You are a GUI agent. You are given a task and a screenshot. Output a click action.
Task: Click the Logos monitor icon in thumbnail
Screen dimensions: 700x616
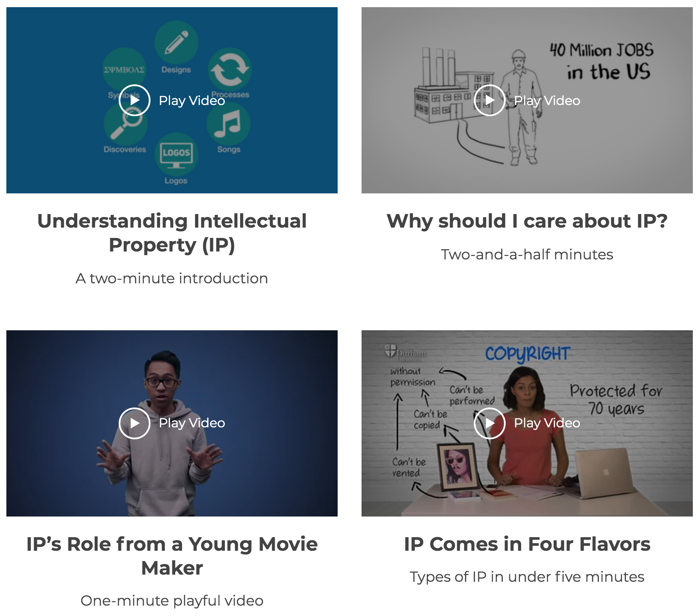coord(176,154)
